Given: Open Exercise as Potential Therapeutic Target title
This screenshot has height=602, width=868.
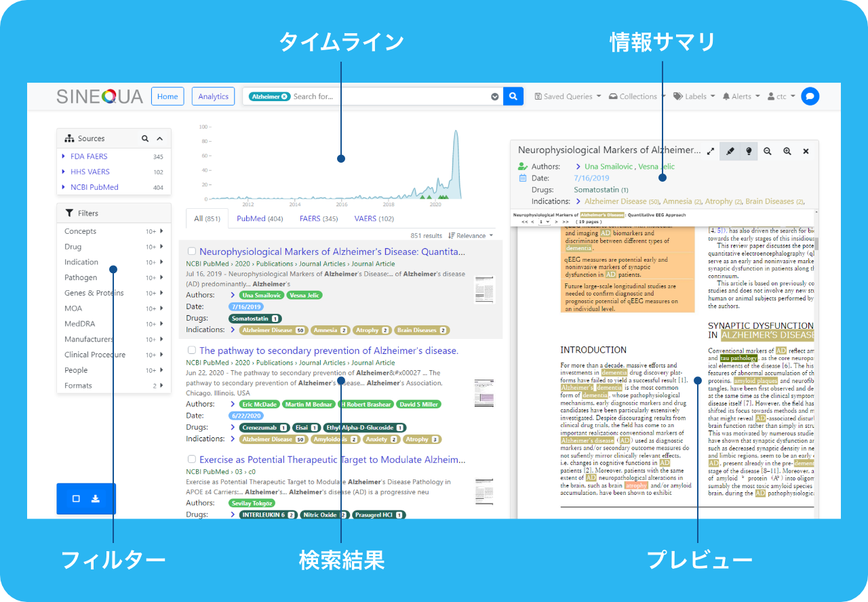Looking at the screenshot, I should [x=332, y=459].
